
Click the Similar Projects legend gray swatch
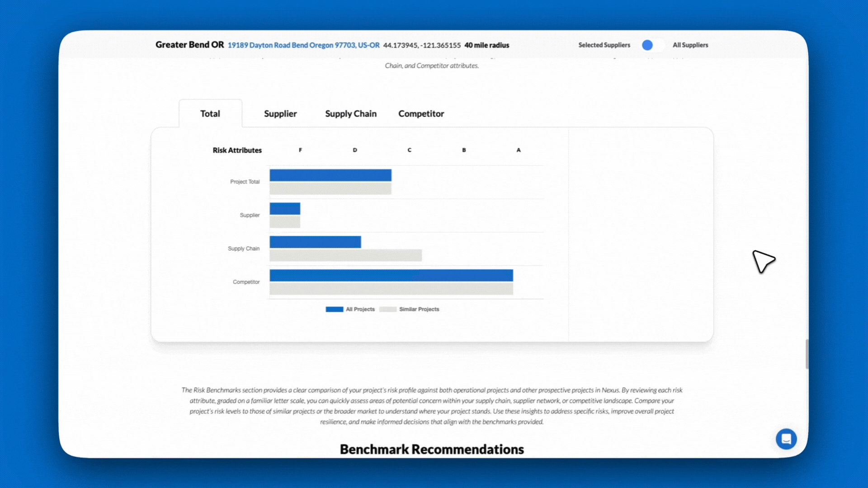(x=387, y=310)
